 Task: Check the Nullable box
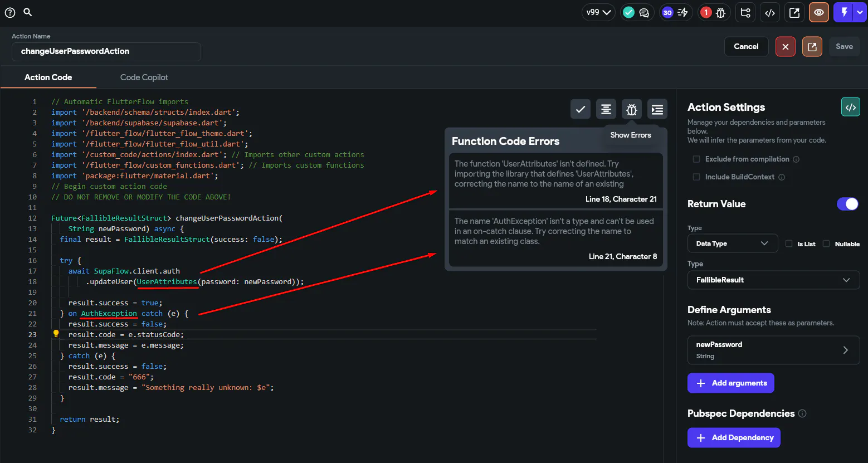pos(826,243)
